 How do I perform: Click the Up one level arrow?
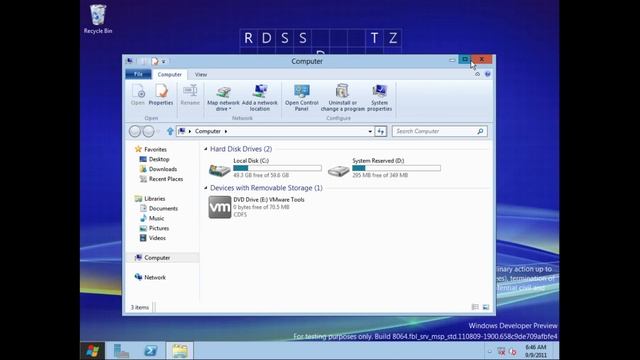(x=170, y=131)
